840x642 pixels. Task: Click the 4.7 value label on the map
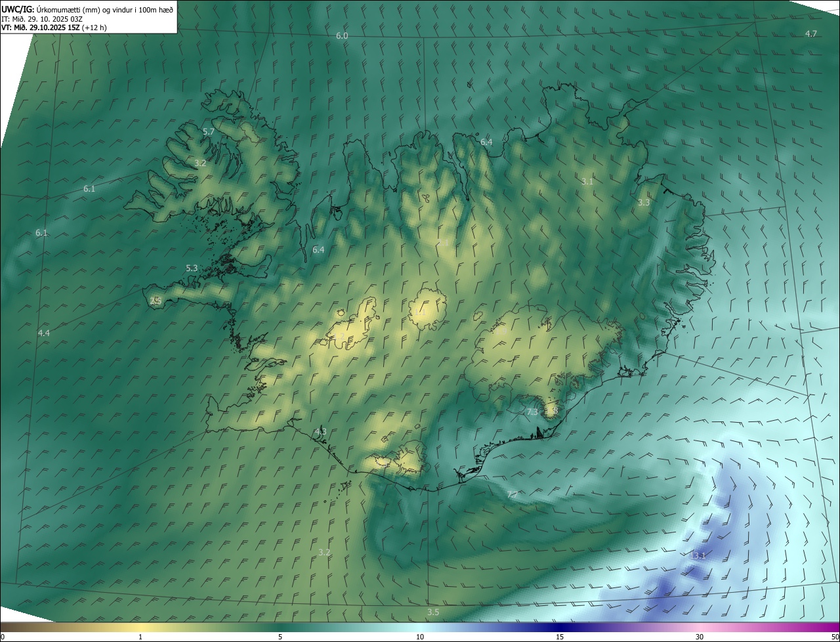tap(811, 33)
